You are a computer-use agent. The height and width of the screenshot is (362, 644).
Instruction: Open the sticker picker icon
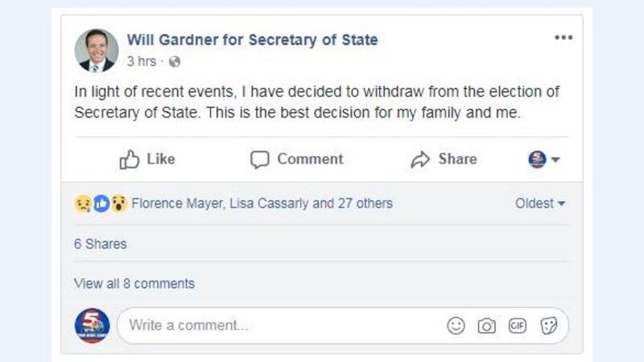coord(549,326)
